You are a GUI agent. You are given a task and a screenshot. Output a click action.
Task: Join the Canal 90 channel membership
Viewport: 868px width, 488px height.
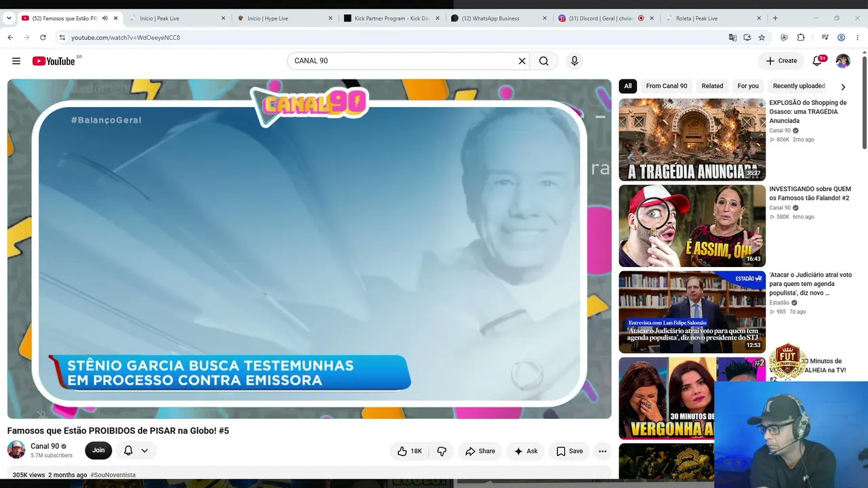(x=98, y=450)
